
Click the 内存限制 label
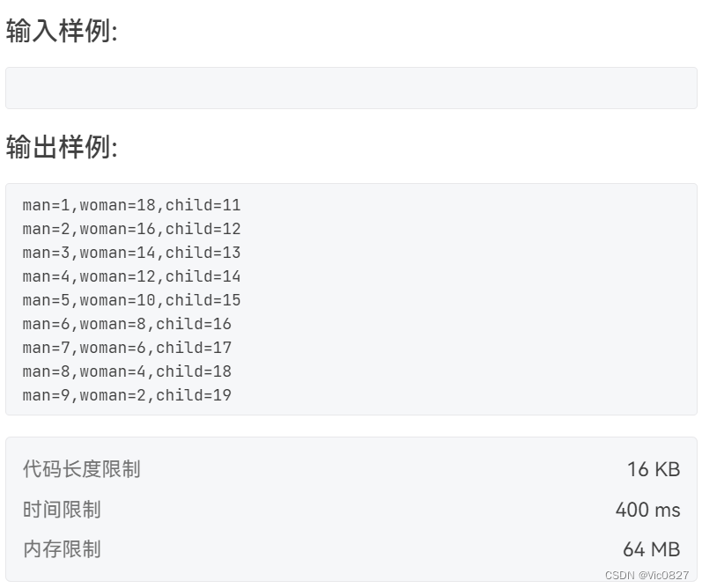(x=62, y=549)
